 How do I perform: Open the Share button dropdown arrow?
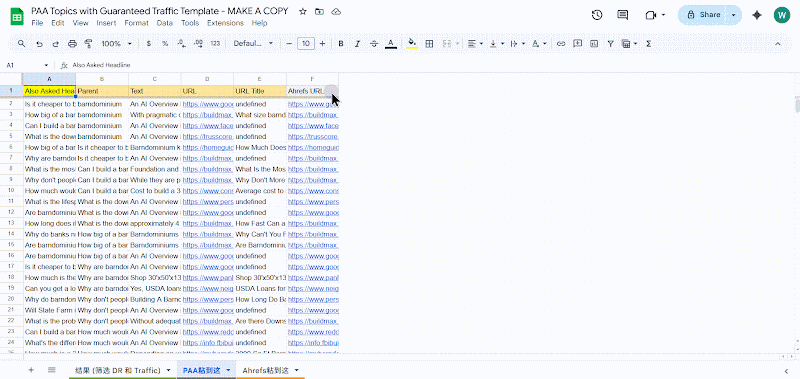(x=734, y=15)
